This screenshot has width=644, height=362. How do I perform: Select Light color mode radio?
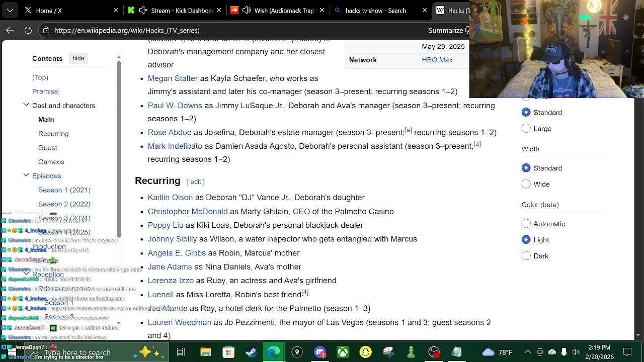526,240
